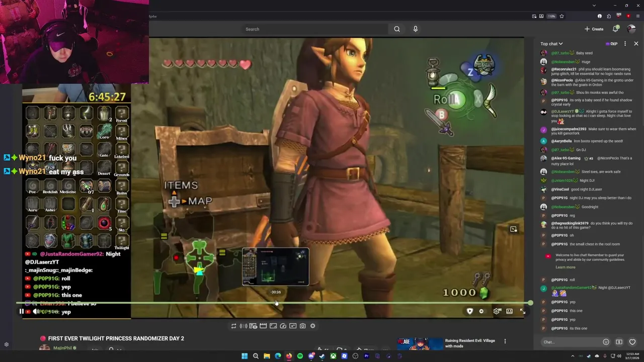Screen dimensions: 644x362
Task: Open playback speed gauge icon
Action: pyautogui.click(x=283, y=326)
